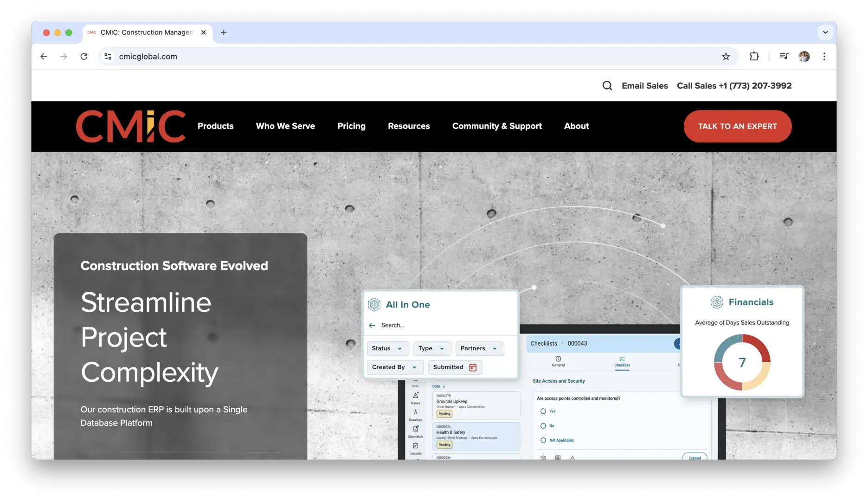Open the Partners filter dropdown
The height and width of the screenshot is (501, 868).
click(x=479, y=348)
